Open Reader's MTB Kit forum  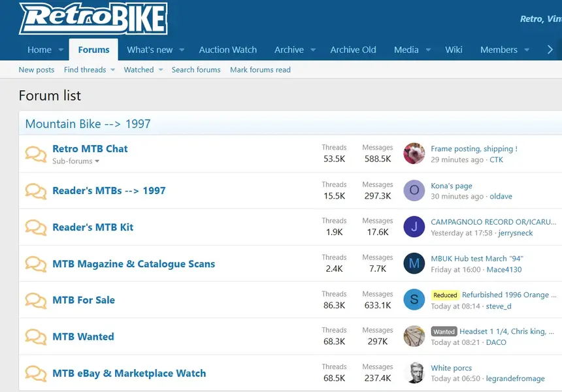pos(93,227)
